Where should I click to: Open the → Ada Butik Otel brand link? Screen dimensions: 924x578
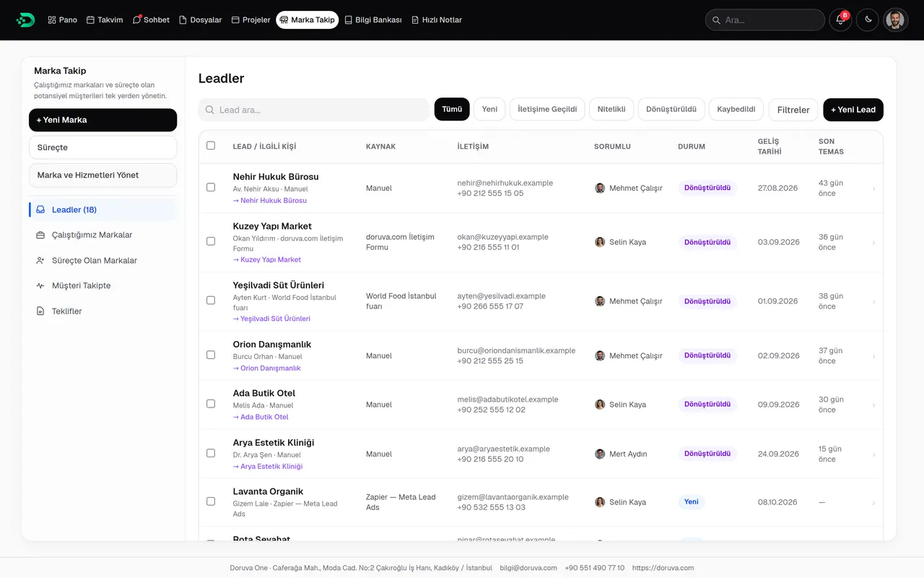tap(261, 417)
